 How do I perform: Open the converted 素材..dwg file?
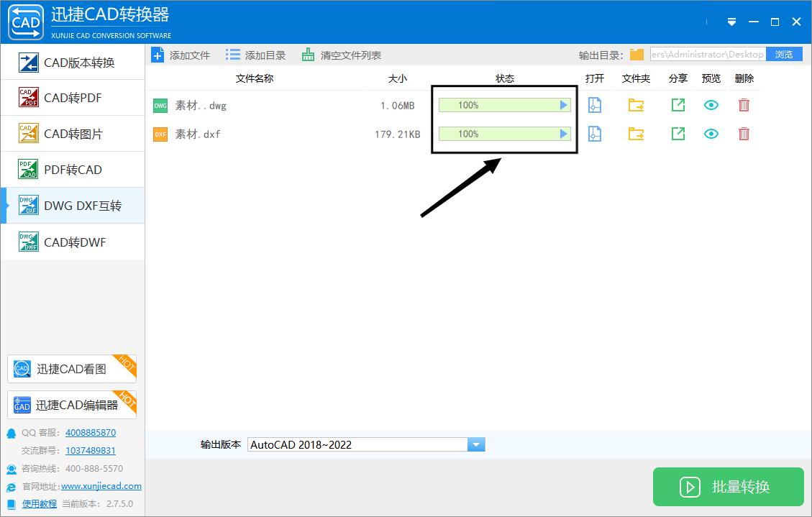click(x=595, y=105)
